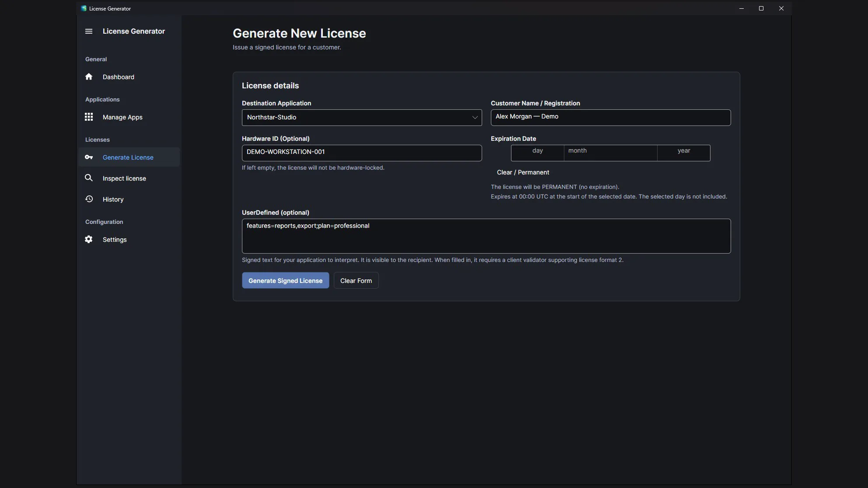This screenshot has height=488, width=868.
Task: Open the Dashboard page
Action: tap(129, 77)
